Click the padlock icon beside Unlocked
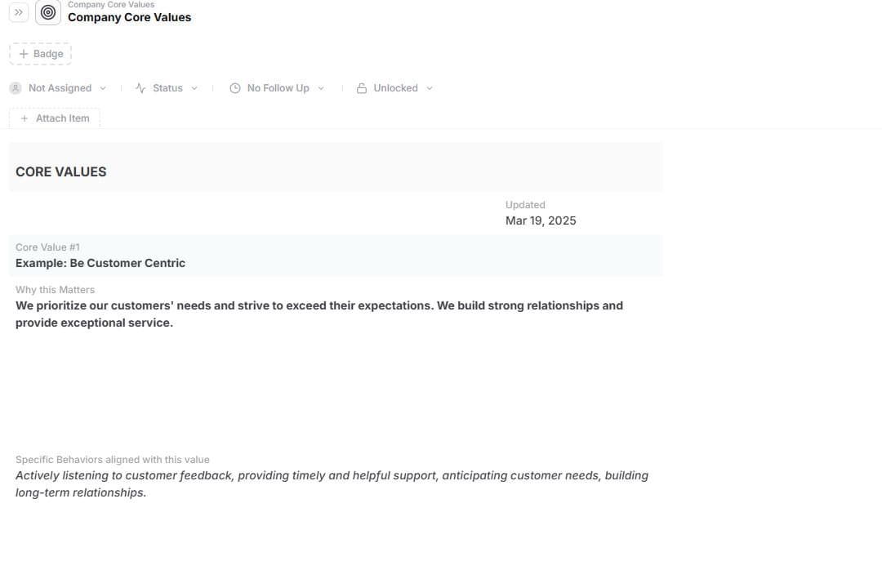This screenshot has height=588, width=882. (x=362, y=88)
